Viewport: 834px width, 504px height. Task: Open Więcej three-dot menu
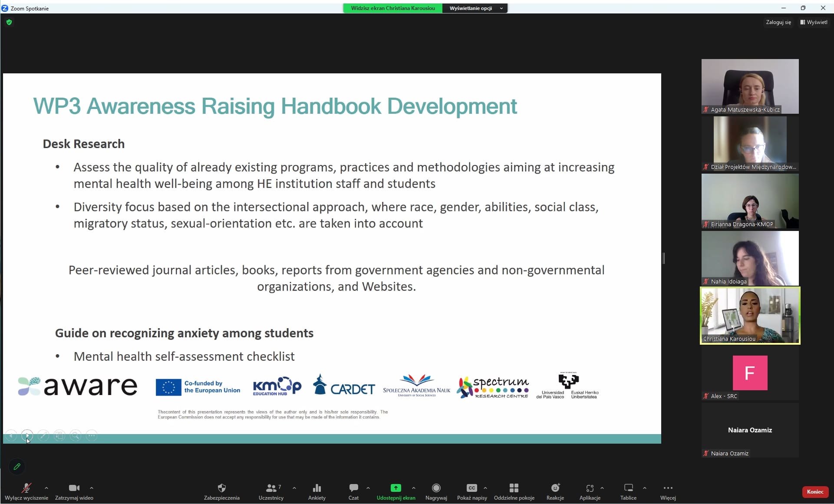pyautogui.click(x=668, y=491)
